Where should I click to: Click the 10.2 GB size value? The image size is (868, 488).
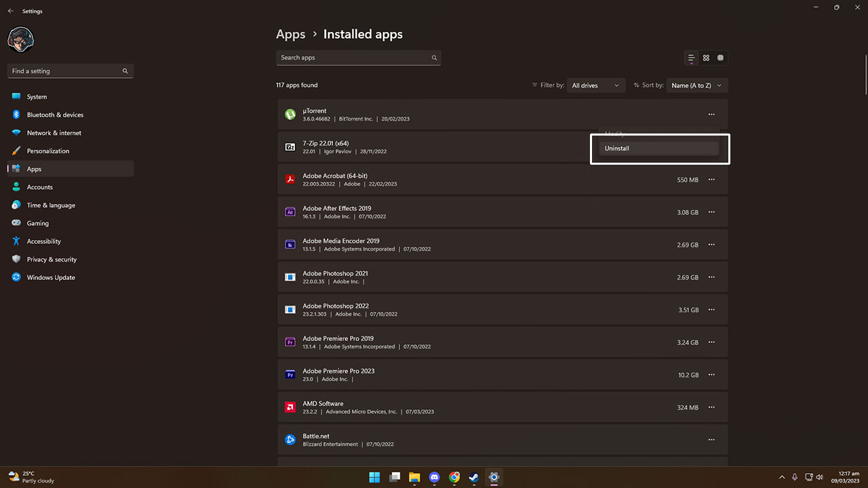point(688,375)
